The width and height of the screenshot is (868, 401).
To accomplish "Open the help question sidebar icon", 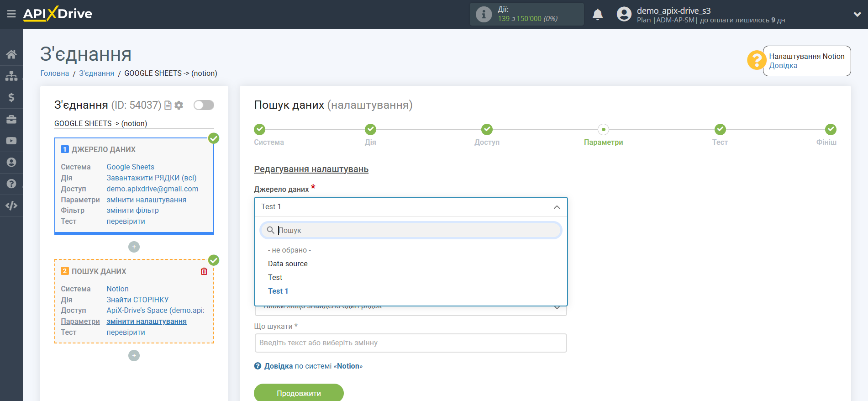I will click(11, 184).
